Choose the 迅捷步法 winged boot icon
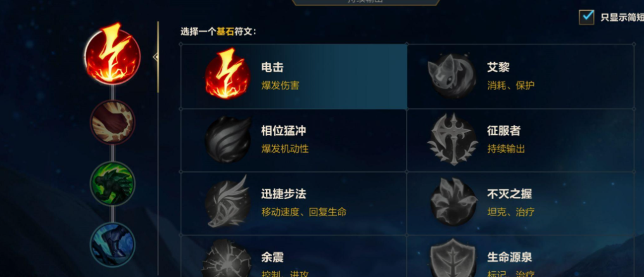The width and height of the screenshot is (644, 277). (227, 202)
